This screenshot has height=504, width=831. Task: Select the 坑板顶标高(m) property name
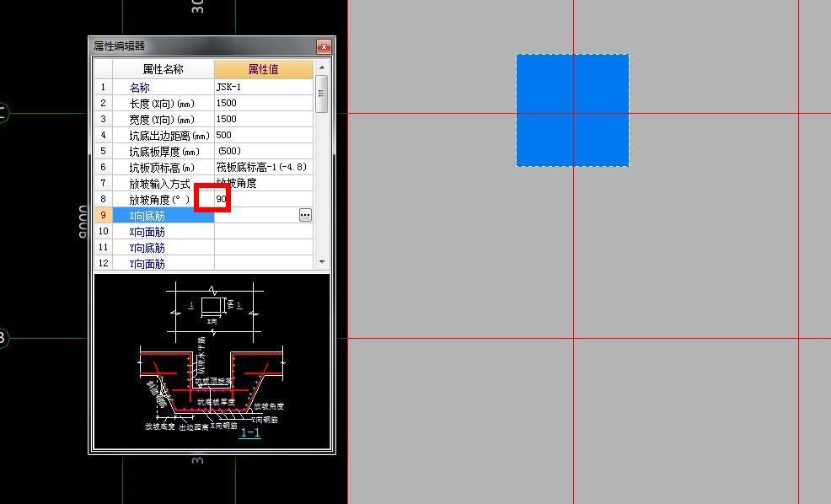point(164,167)
